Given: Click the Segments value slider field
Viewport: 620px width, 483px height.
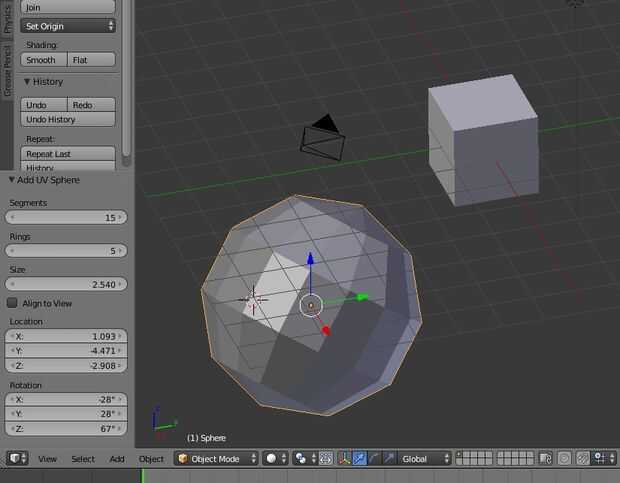Looking at the screenshot, I should pos(66,217).
